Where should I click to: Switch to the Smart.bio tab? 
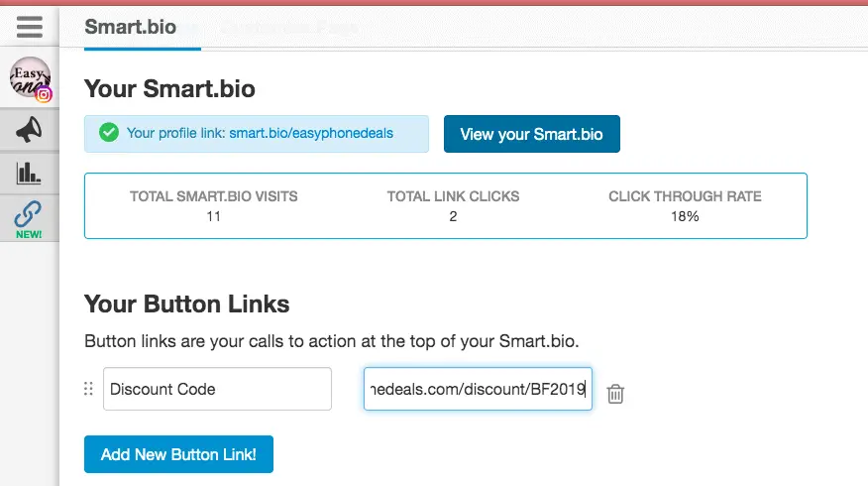coord(131,27)
